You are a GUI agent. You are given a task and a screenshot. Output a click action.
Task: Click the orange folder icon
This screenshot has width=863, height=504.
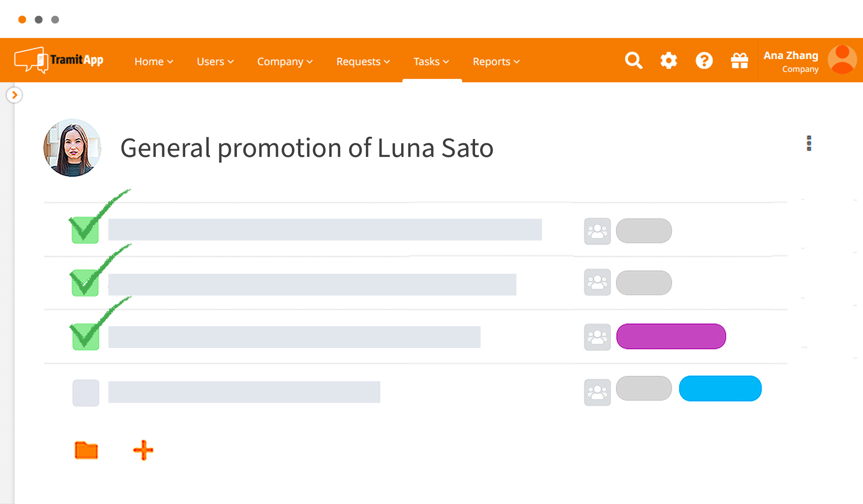pos(86,450)
